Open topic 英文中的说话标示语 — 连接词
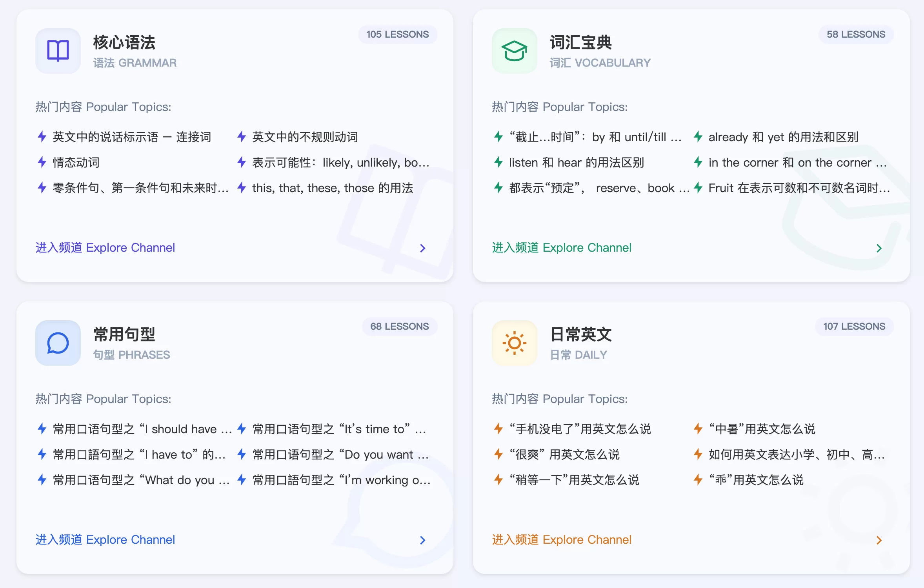The width and height of the screenshot is (924, 588). [132, 137]
